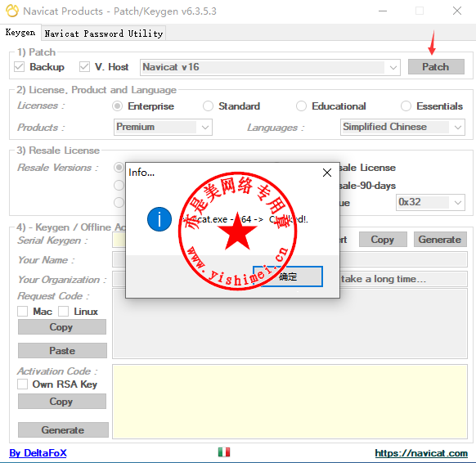Screen dimensions: 476x463
Task: Click the Navicat app logo icon
Action: pyautogui.click(x=12, y=11)
